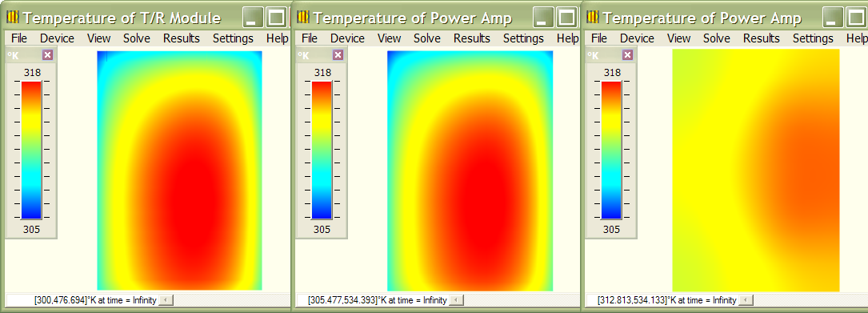Viewport: 868px width, 313px height.
Task: Close the °K legend in T/R Module window
Action: pyautogui.click(x=48, y=55)
